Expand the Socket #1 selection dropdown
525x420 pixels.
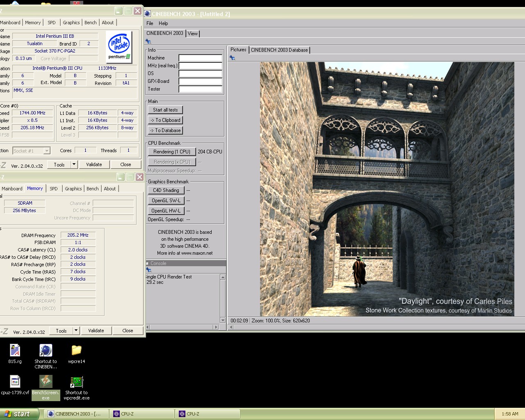pyautogui.click(x=46, y=151)
